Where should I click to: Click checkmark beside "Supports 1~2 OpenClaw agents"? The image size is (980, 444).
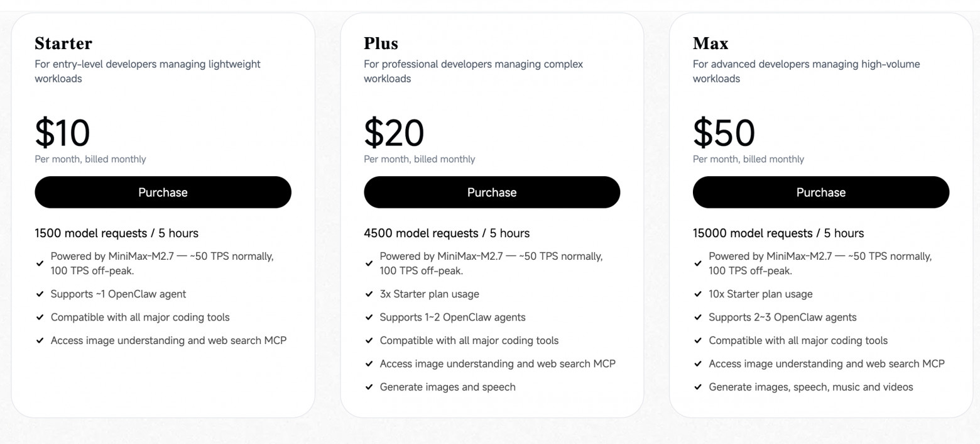(x=369, y=318)
